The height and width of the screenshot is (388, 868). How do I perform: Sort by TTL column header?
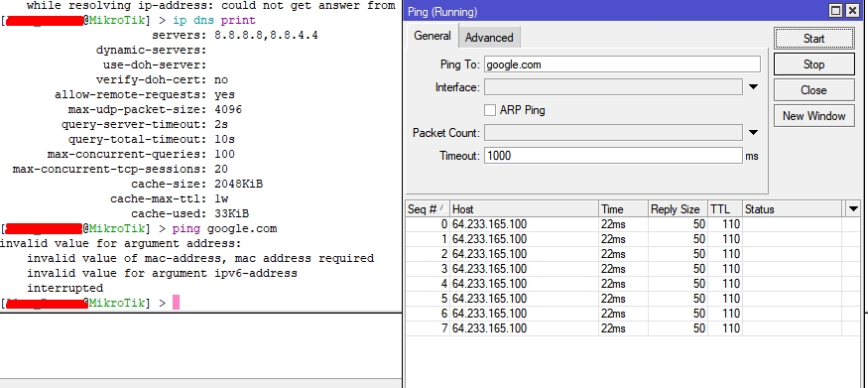point(725,209)
